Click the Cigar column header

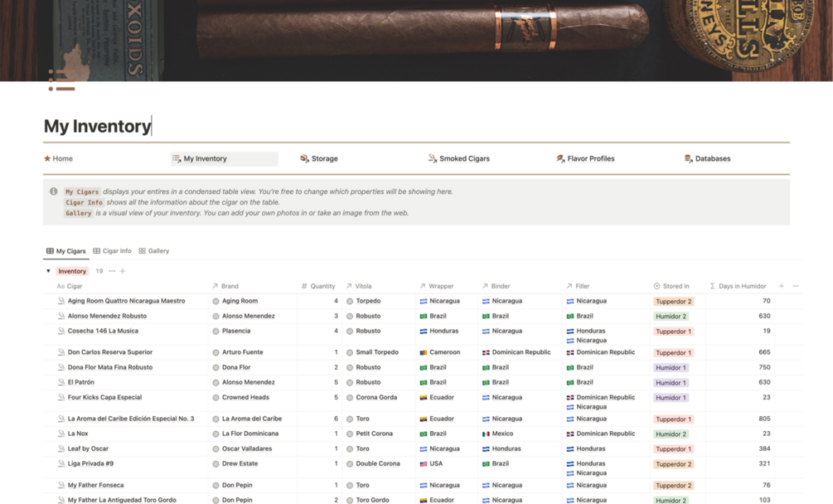tap(70, 286)
